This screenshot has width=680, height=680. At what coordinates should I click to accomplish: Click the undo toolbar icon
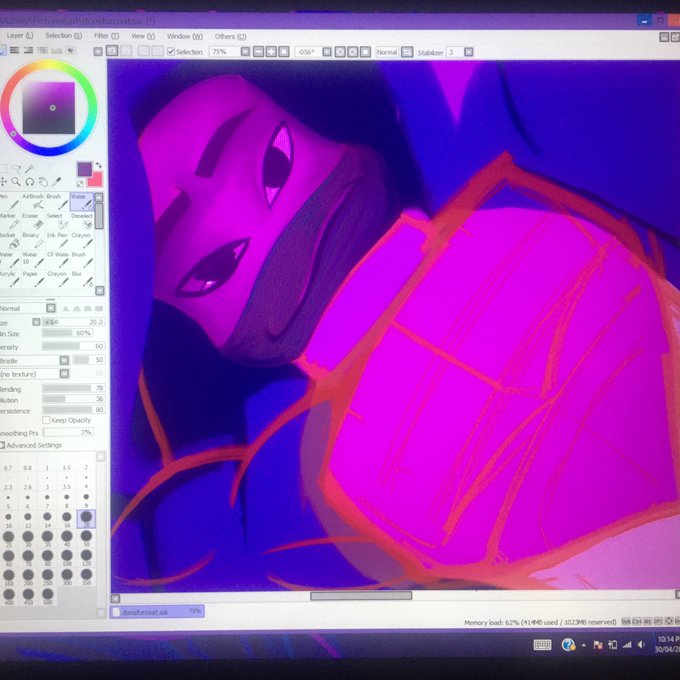(112, 51)
